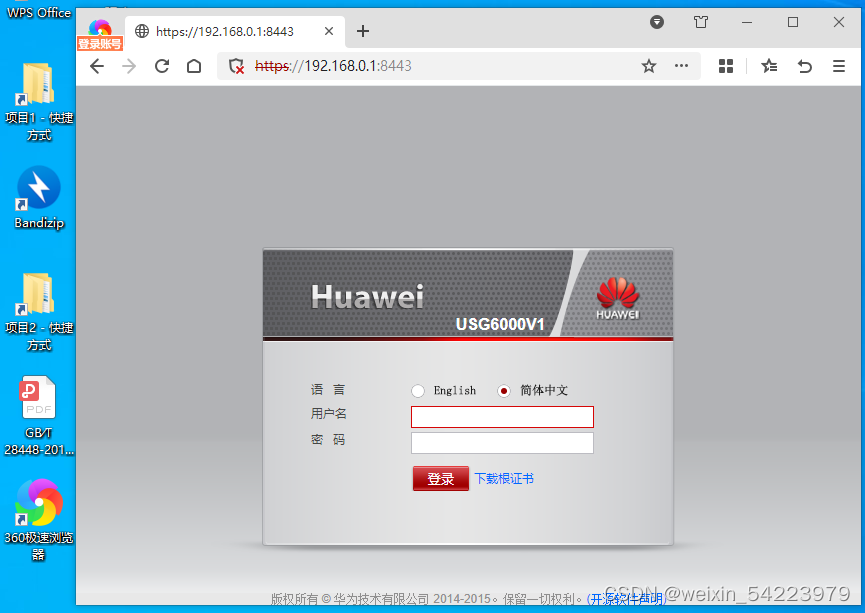Select the 项目2 shortcut folder desktop icon
This screenshot has width=865, height=613.
pos(39,312)
